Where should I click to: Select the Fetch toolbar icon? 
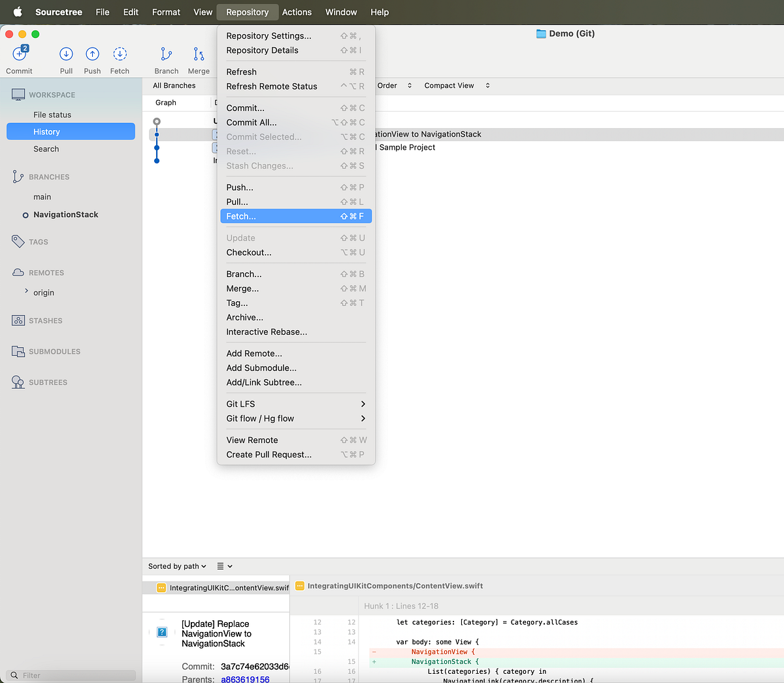click(120, 59)
